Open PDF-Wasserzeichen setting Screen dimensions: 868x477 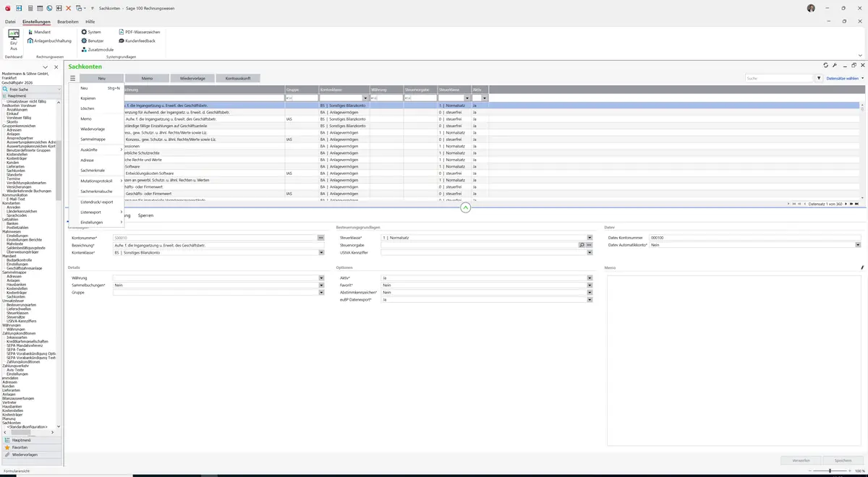coord(140,32)
